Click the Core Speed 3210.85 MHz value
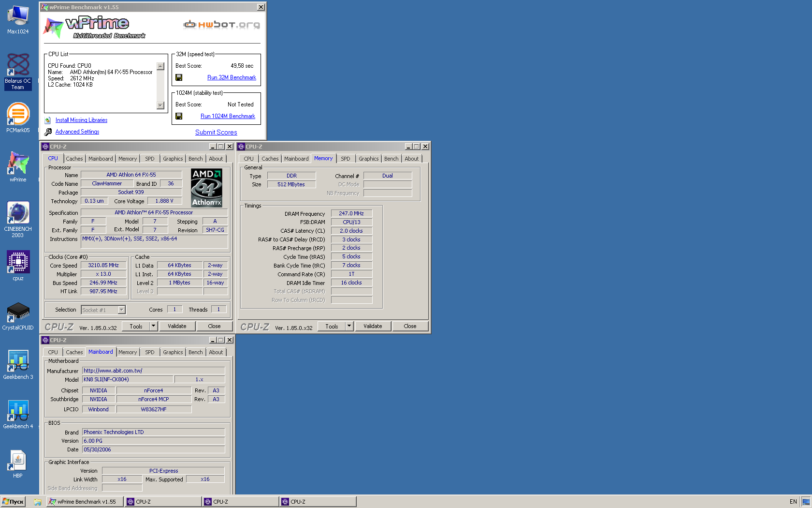The width and height of the screenshot is (812, 508). 104,265
